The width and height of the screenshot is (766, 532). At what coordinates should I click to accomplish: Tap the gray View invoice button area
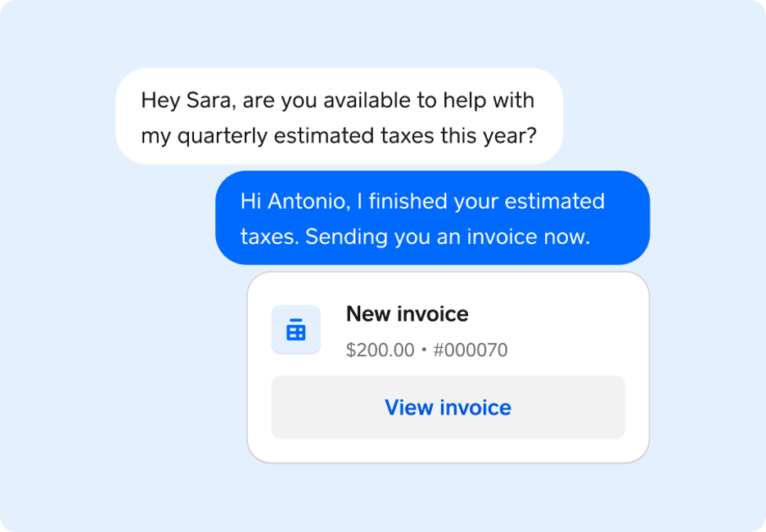(x=448, y=407)
